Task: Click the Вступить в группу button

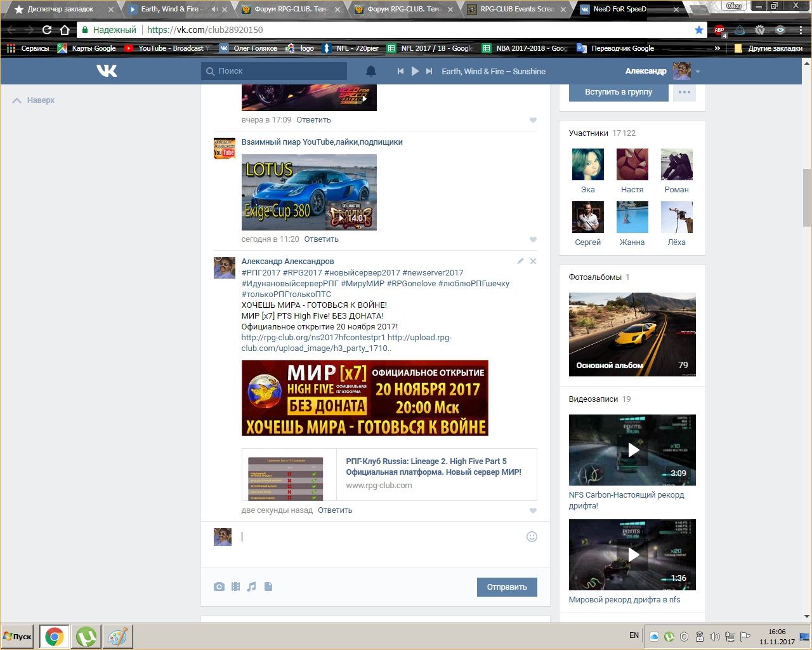Action: (x=619, y=92)
